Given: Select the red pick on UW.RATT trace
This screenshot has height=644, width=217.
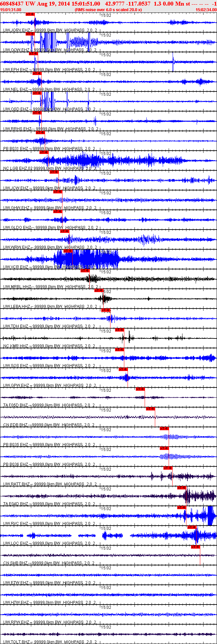Looking at the screenshot, I should [168, 468].
